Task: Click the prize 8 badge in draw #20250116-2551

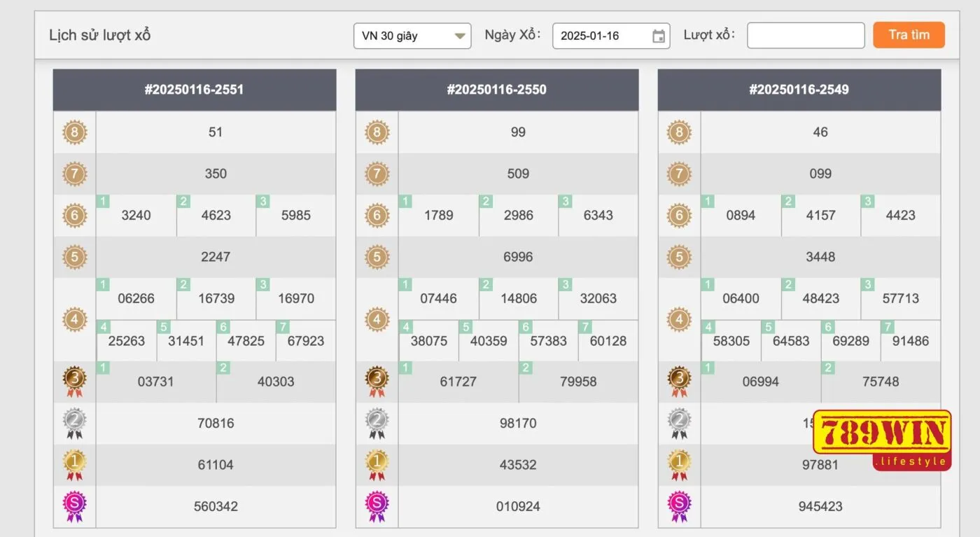Action: coord(74,132)
